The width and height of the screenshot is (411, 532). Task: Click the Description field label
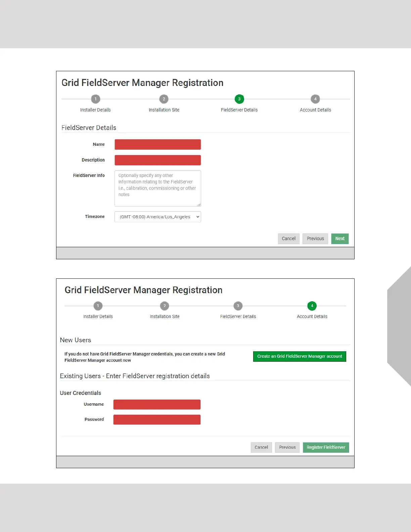pos(93,160)
